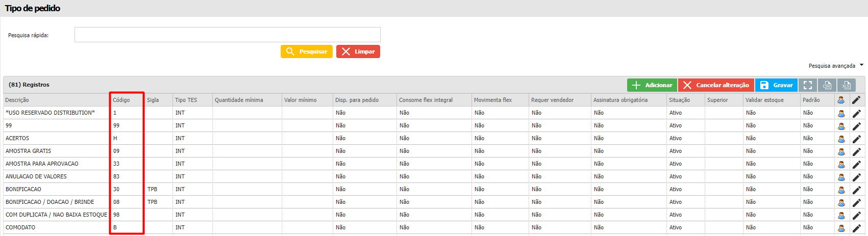Focus the Pesquisa rápida search field

pyautogui.click(x=228, y=35)
